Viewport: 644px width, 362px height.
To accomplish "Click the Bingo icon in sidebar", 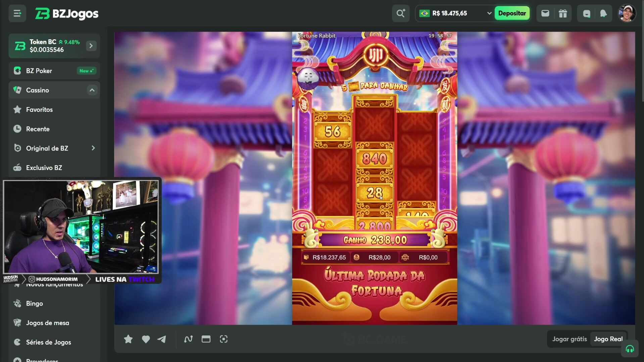I will point(17,303).
